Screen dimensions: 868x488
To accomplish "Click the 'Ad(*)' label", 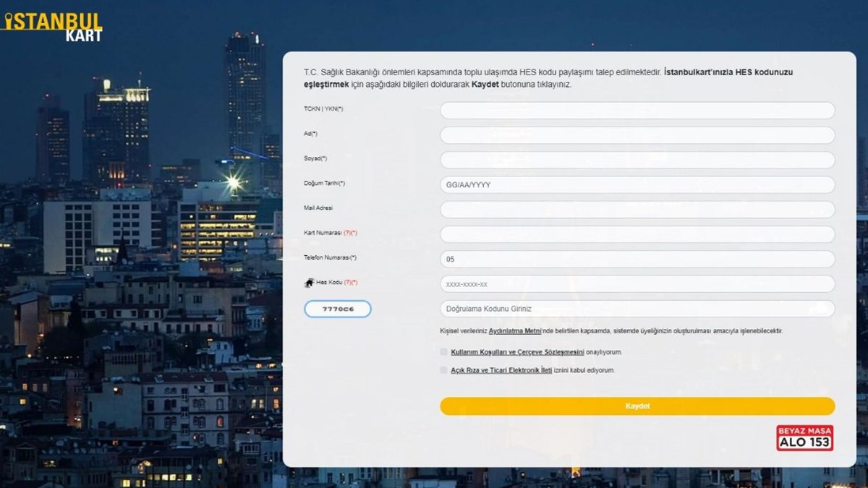I will tap(310, 134).
